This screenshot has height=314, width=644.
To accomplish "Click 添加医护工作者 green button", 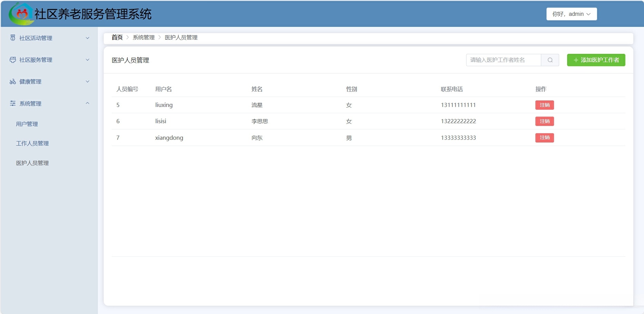I will [596, 60].
